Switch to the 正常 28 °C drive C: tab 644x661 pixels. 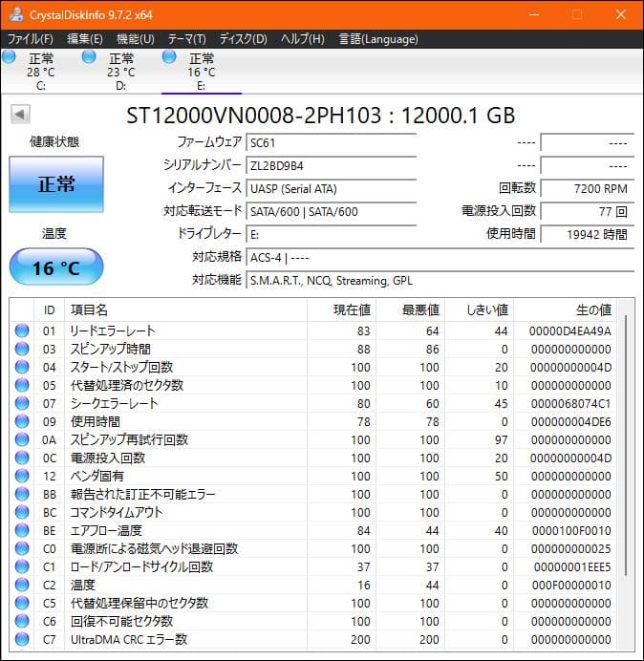coord(41,71)
